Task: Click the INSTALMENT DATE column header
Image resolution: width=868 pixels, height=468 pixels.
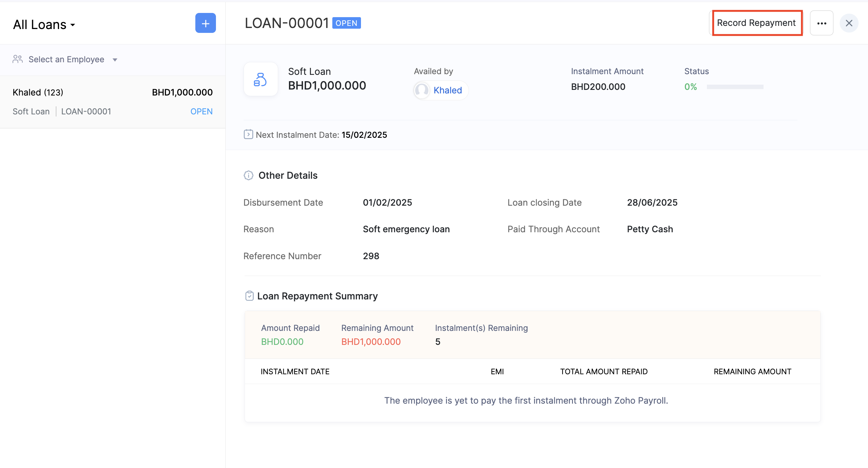Action: click(295, 371)
